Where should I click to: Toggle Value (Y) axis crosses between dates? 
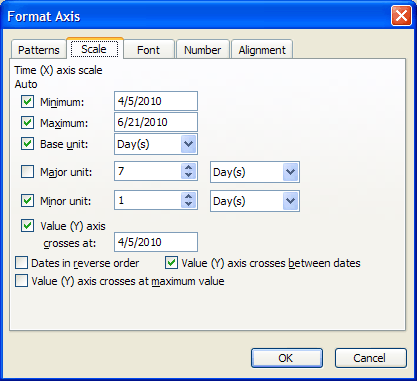coord(171,263)
